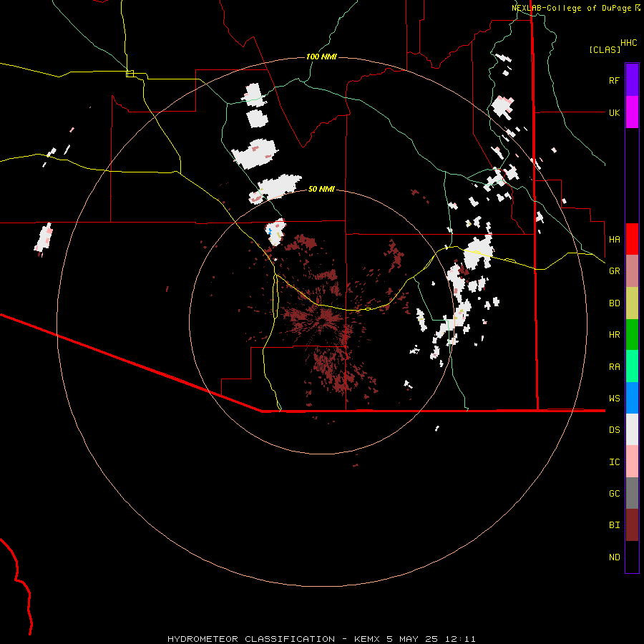Screen dimensions: 644x644
Task: Select the BD yellow legend swatch
Action: (632, 303)
